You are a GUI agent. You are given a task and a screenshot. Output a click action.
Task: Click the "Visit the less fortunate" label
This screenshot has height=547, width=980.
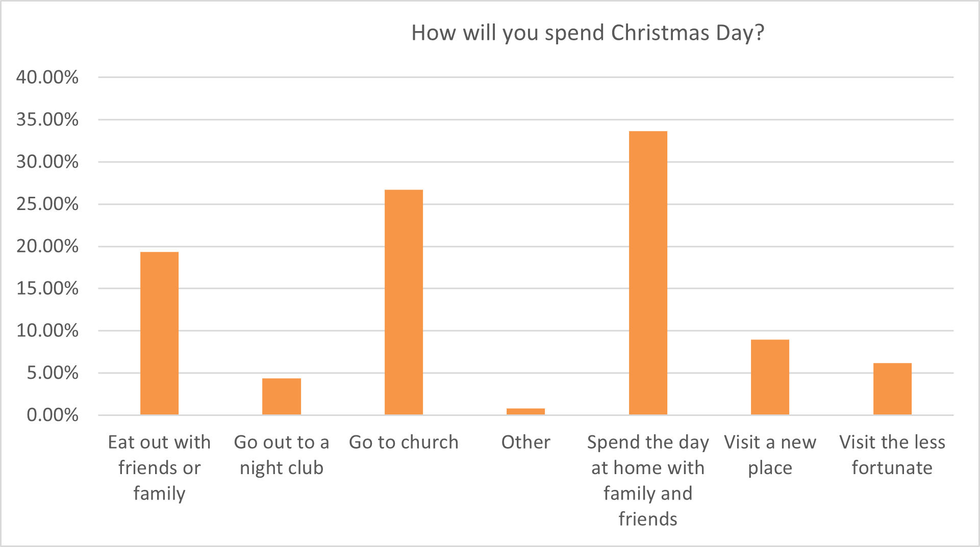point(892,455)
